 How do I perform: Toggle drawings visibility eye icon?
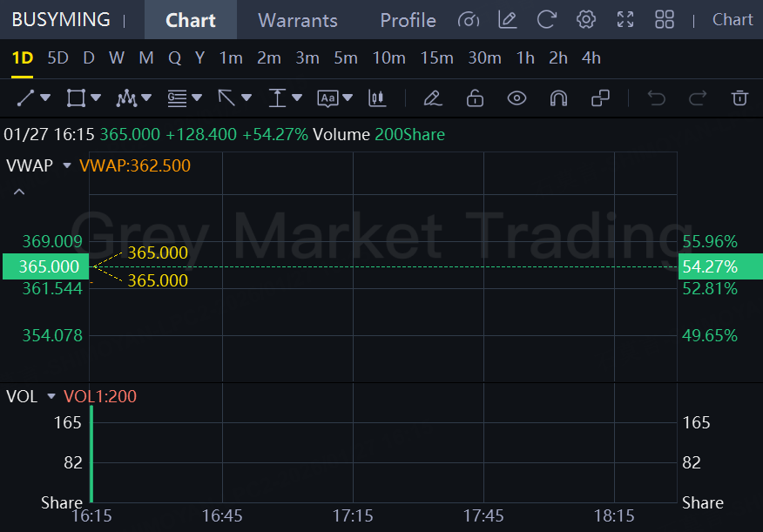pos(517,98)
